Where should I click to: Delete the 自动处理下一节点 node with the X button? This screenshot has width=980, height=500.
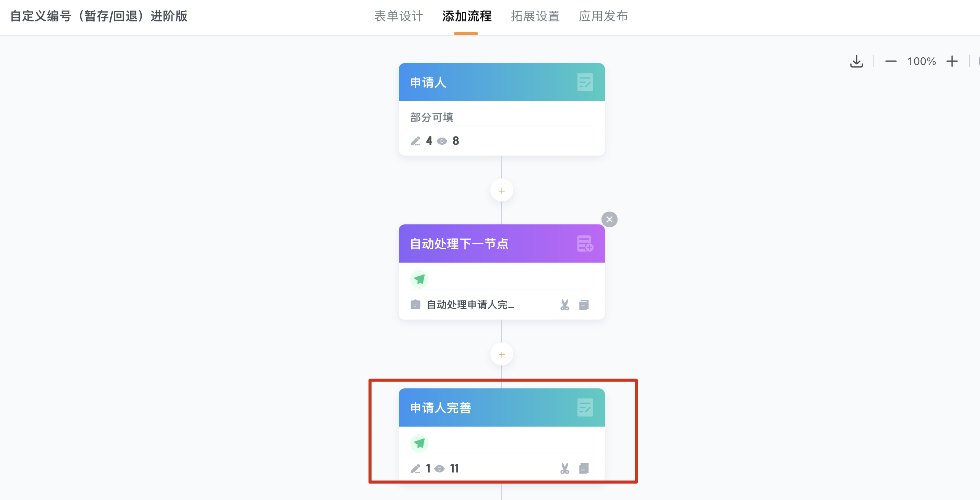(x=609, y=219)
